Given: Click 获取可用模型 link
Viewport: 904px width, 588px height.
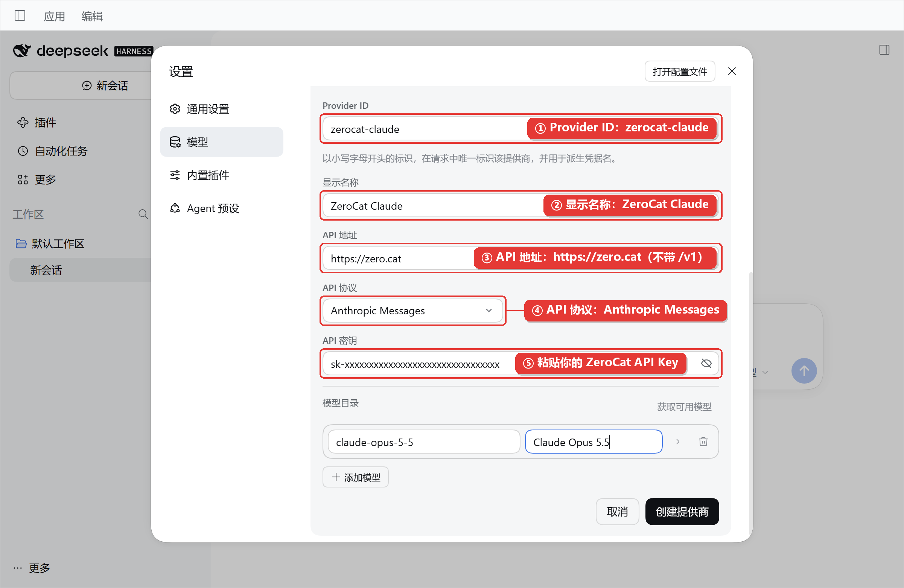Looking at the screenshot, I should pos(684,407).
